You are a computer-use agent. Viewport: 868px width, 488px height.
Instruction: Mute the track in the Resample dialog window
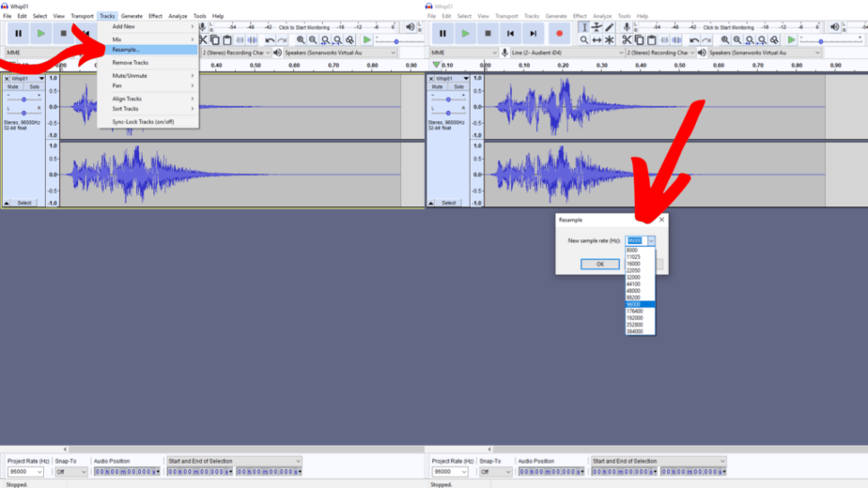click(x=438, y=87)
